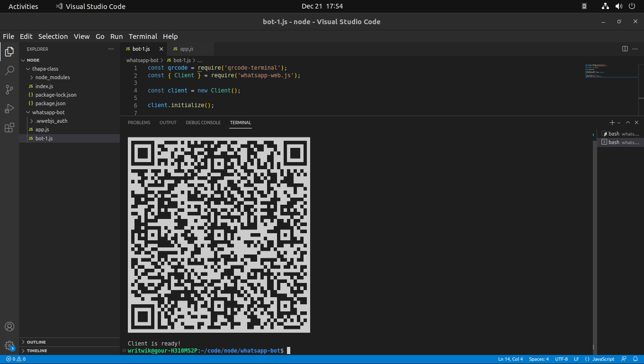Click Ln 14, Col 4 to go to line

(510, 359)
